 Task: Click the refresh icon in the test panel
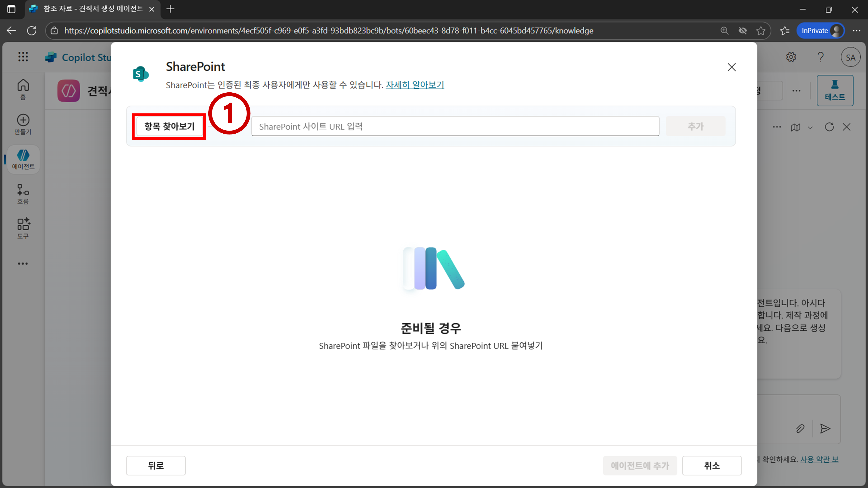(x=829, y=127)
